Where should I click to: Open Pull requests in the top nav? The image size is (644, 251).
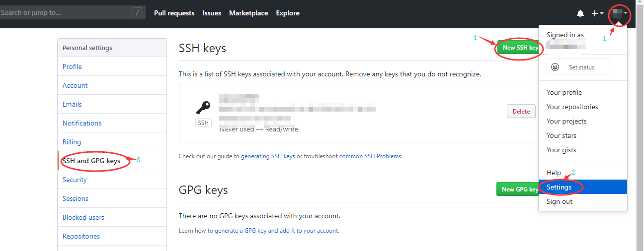174,13
